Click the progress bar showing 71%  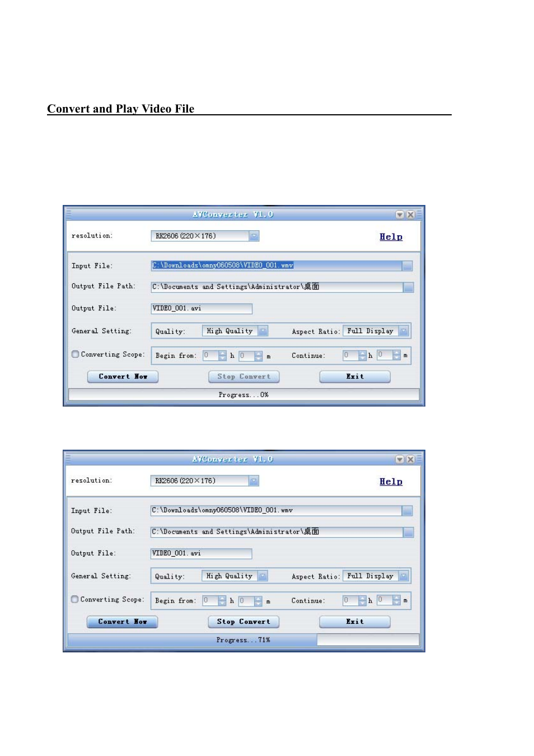tap(243, 640)
